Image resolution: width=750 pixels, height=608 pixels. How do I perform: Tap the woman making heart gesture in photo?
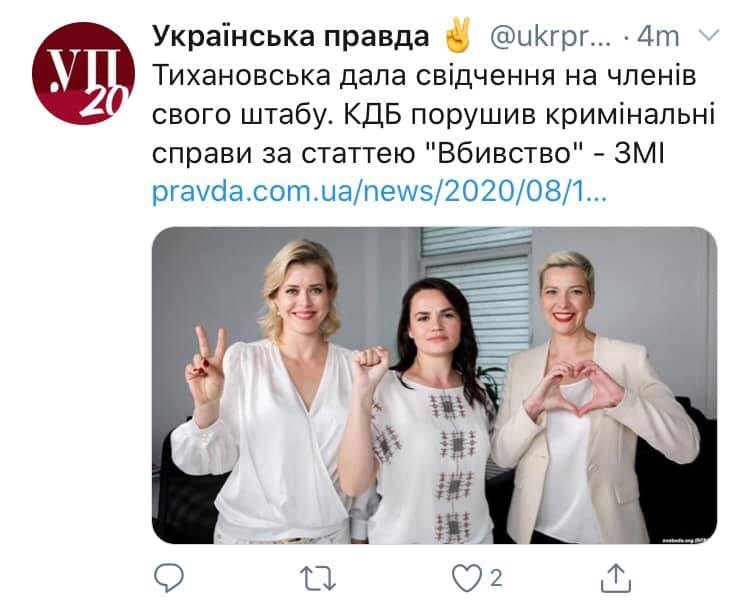(x=593, y=397)
